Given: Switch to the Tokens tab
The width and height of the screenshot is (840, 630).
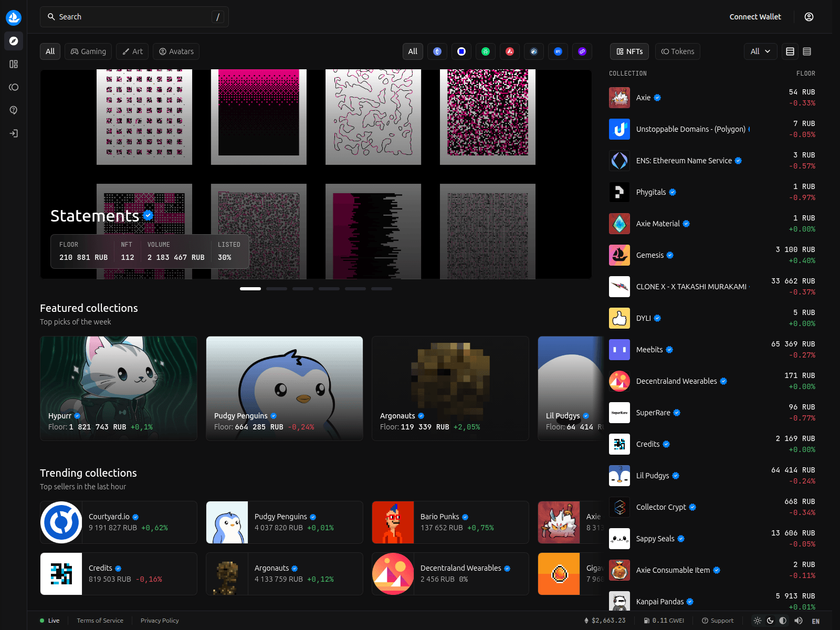Looking at the screenshot, I should click(678, 51).
